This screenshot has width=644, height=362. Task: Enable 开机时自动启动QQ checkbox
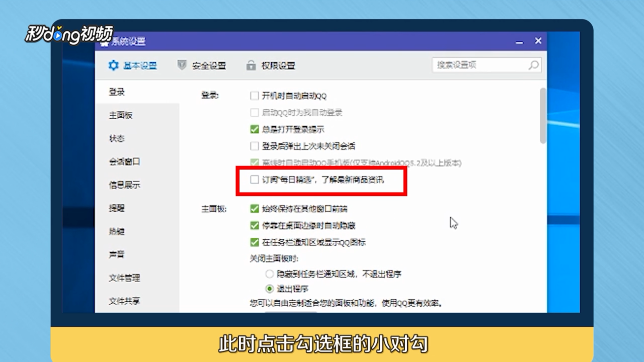pos(254,96)
